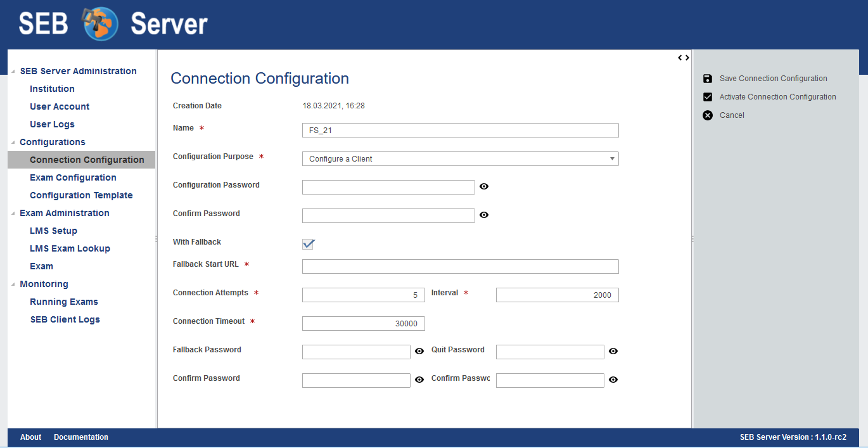This screenshot has width=868, height=448.
Task: Click the panel resize arrows icon
Action: coord(684,58)
